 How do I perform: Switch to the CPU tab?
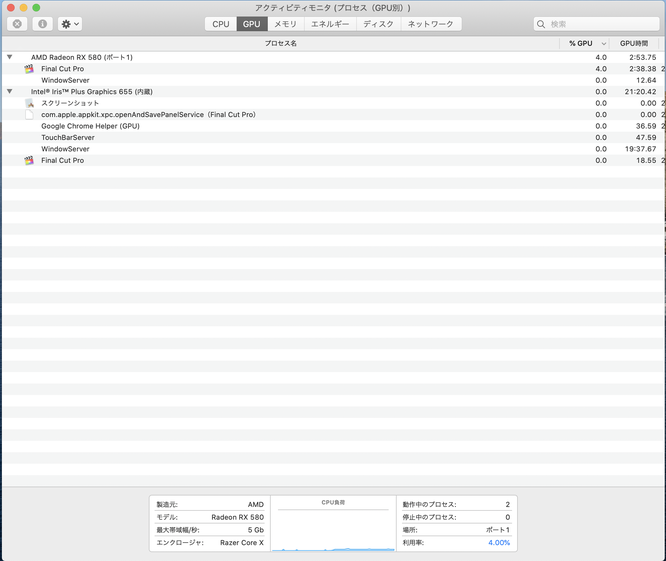[221, 24]
